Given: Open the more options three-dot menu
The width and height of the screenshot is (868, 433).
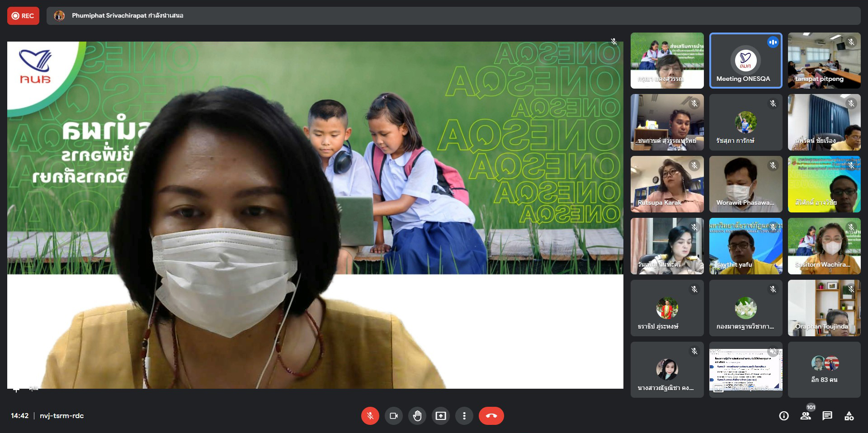Looking at the screenshot, I should [464, 416].
